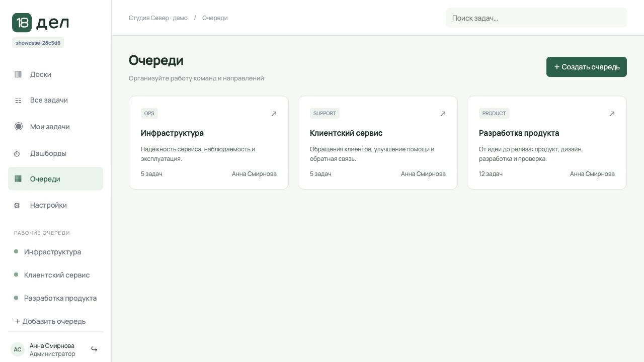Viewport: 644px width, 362px height.
Task: Click the showcase-28c5d6 badge
Action: [x=38, y=43]
